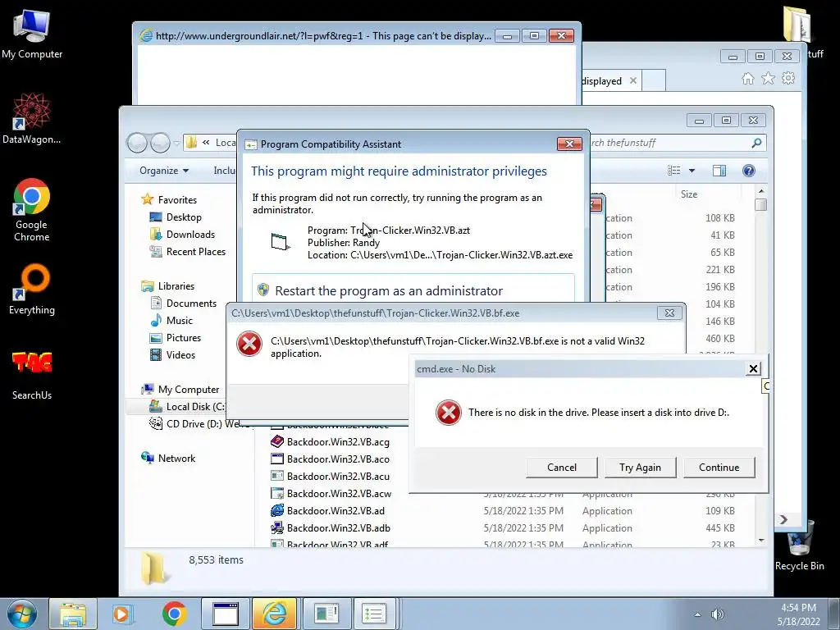Select file Backdoor.Win32.VB.ad
840x630 pixels.
coord(336,510)
